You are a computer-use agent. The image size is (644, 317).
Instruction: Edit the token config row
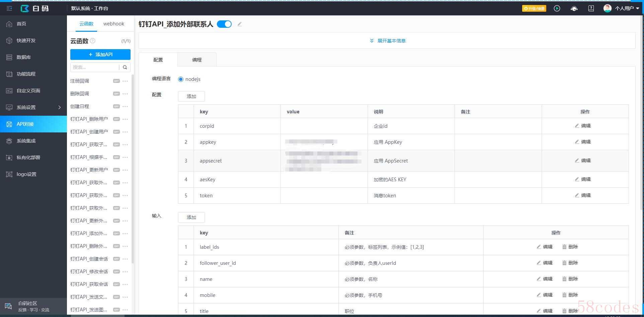click(x=583, y=195)
